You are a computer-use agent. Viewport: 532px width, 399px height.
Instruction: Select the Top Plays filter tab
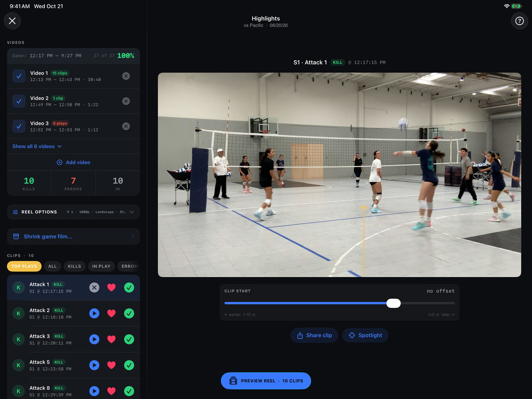pos(24,266)
